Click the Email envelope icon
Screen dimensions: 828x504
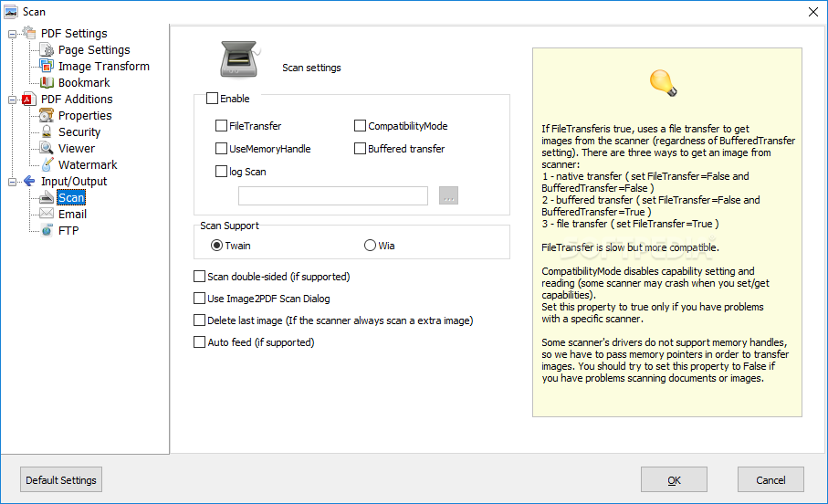click(47, 214)
